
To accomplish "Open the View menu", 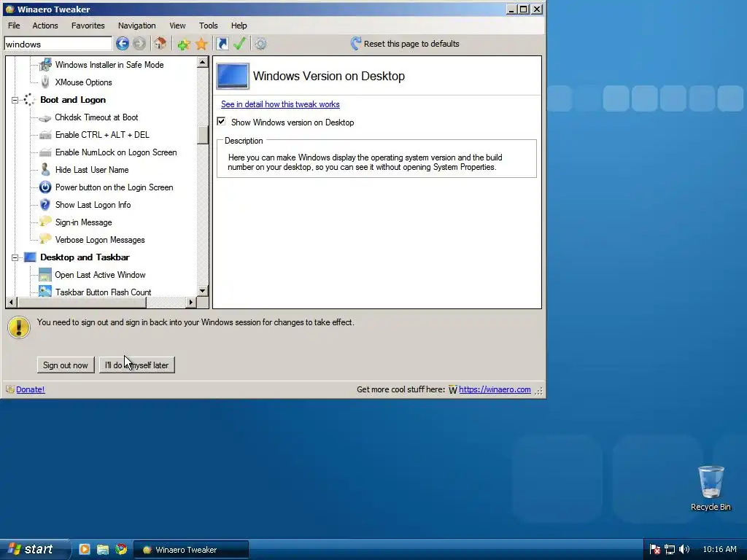I will tap(177, 26).
